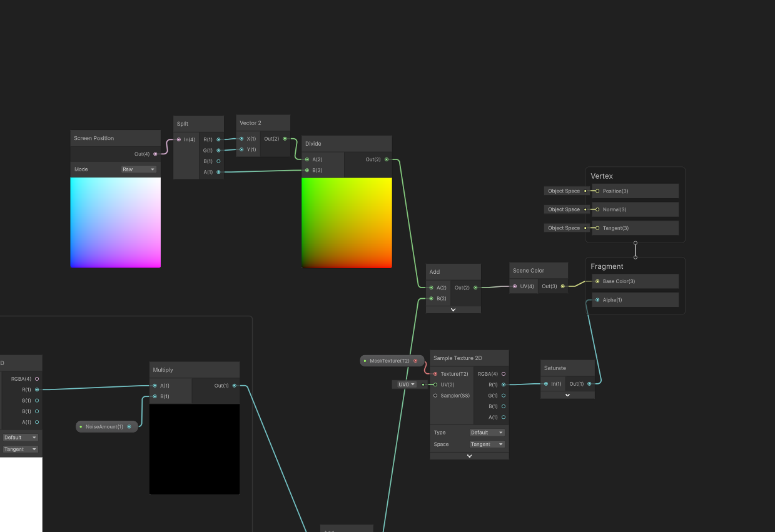Click the Divide node's Out(2) output port
Viewport: 775px width, 532px height.
[387, 159]
